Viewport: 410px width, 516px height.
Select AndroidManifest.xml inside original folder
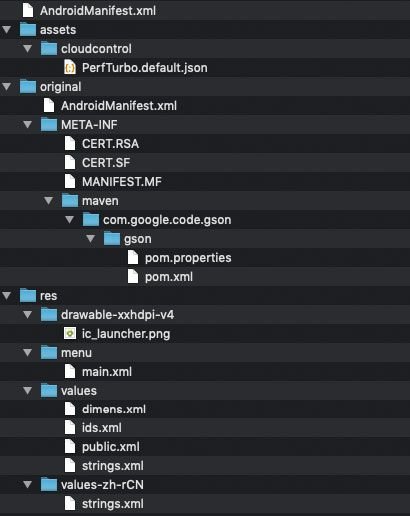[x=119, y=106]
